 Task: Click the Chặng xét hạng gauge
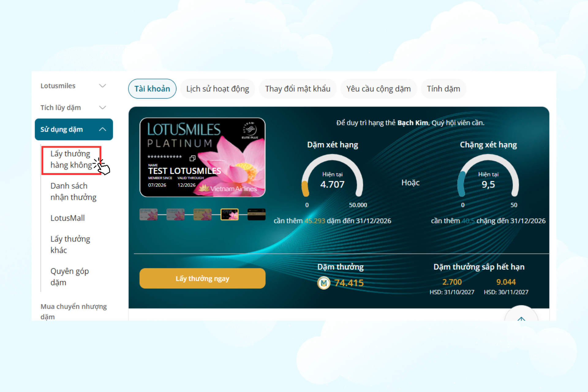[488, 175]
